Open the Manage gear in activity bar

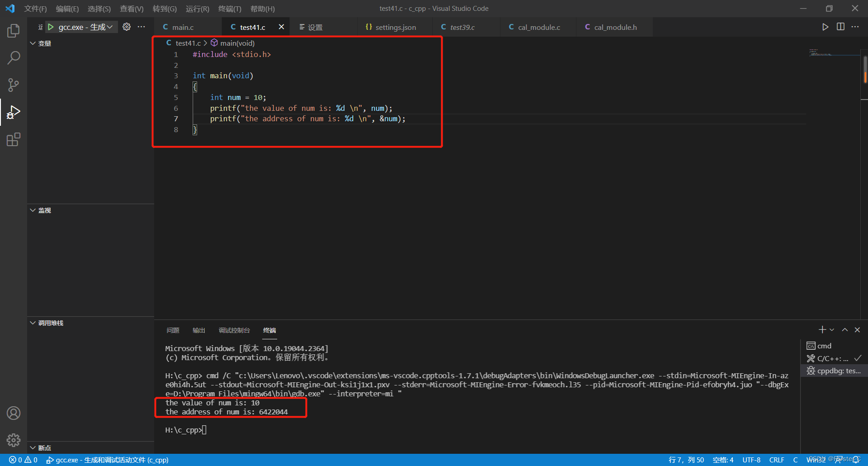(14, 440)
